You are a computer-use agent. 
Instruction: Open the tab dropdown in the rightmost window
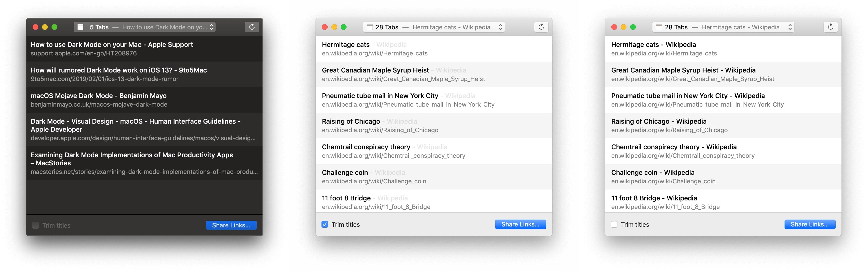point(790,27)
